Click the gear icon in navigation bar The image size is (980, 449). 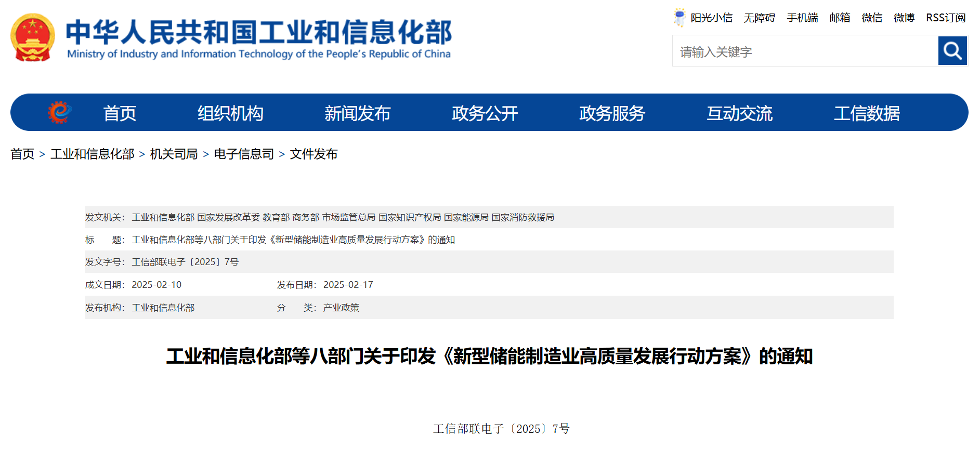click(x=59, y=112)
